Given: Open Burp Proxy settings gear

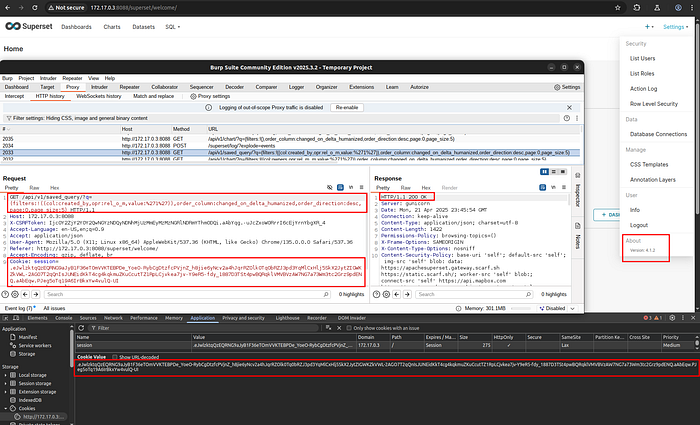Looking at the screenshot, I should point(193,96).
